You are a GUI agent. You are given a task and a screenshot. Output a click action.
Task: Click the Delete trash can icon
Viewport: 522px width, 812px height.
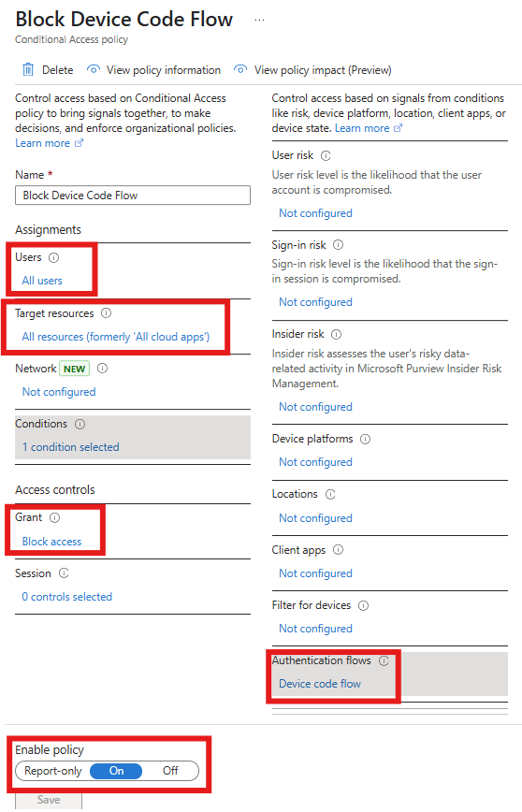tap(28, 69)
